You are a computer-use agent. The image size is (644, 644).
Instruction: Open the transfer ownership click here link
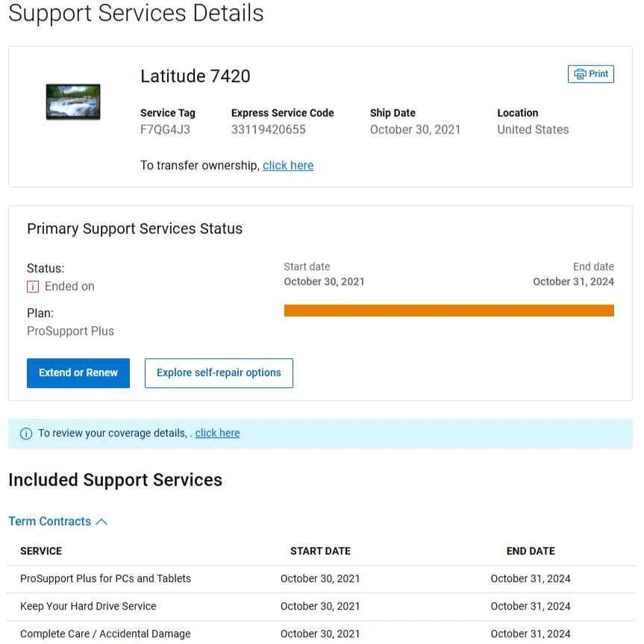click(x=288, y=166)
